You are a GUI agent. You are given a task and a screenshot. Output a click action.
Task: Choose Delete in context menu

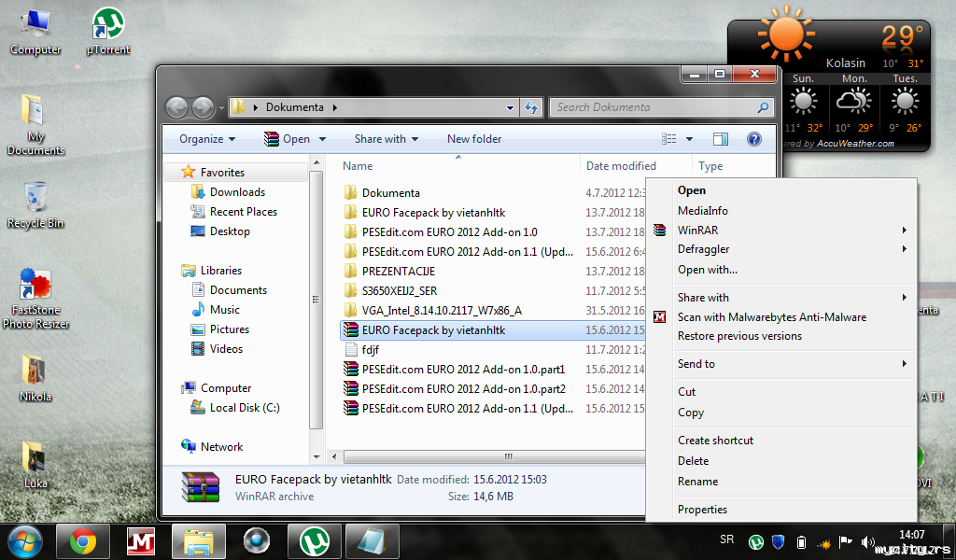[781, 461]
